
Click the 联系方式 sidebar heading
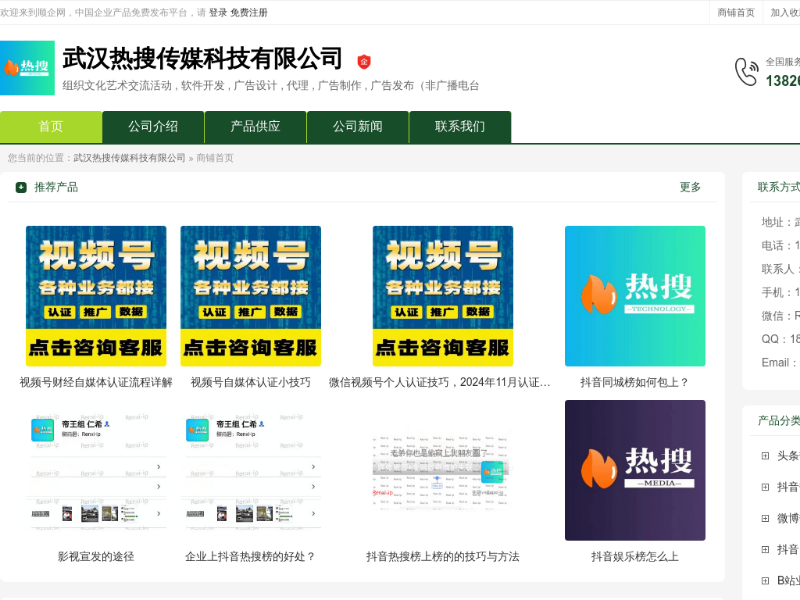pyautogui.click(x=779, y=187)
